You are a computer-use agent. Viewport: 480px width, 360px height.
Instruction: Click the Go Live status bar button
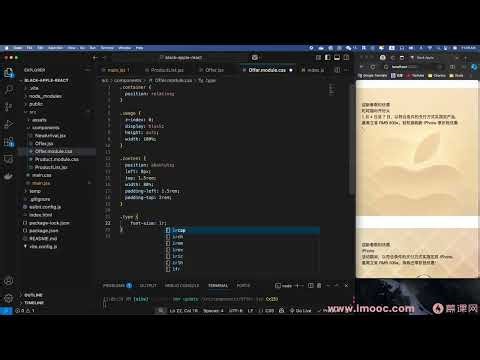tap(300, 311)
